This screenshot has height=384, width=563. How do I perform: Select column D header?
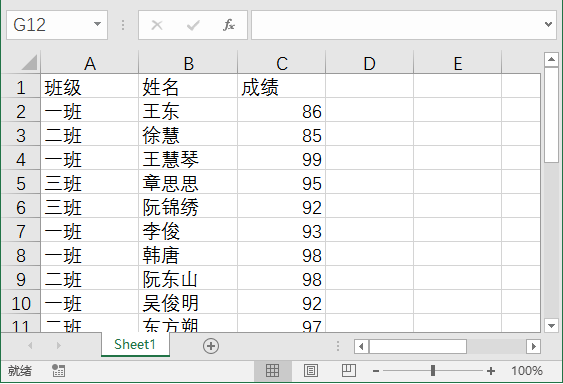pos(369,63)
